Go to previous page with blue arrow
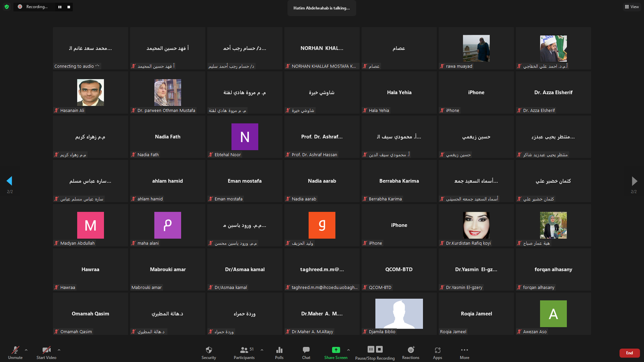644x362 pixels. point(10,181)
